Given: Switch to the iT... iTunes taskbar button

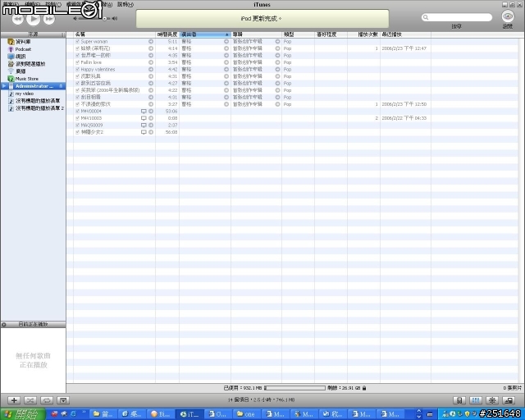Looking at the screenshot, I should [189, 414].
